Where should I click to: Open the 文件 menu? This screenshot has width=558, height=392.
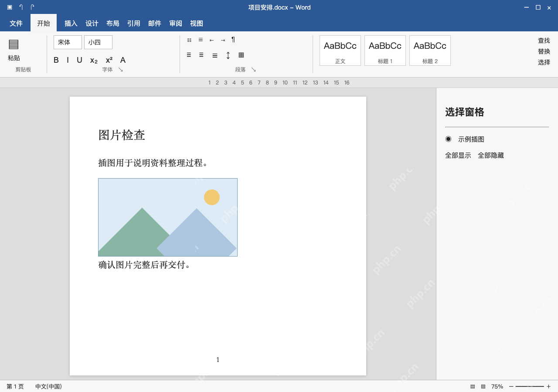point(16,24)
